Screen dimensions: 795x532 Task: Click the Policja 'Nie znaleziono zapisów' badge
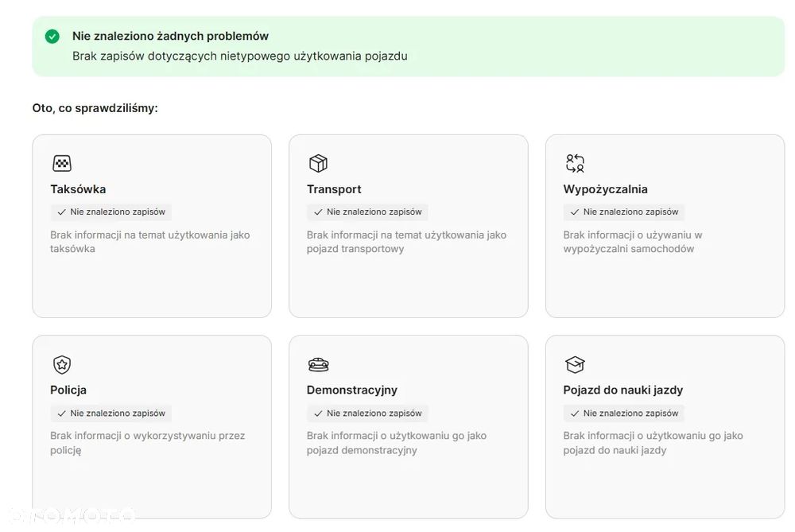coord(111,414)
